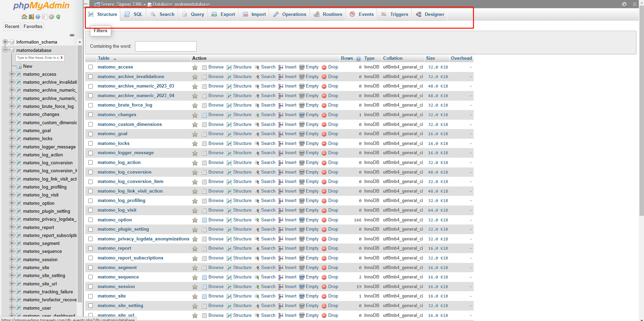644x321 pixels.
Task: Select checkbox for matomo_site_setting
Action: pyautogui.click(x=90, y=305)
